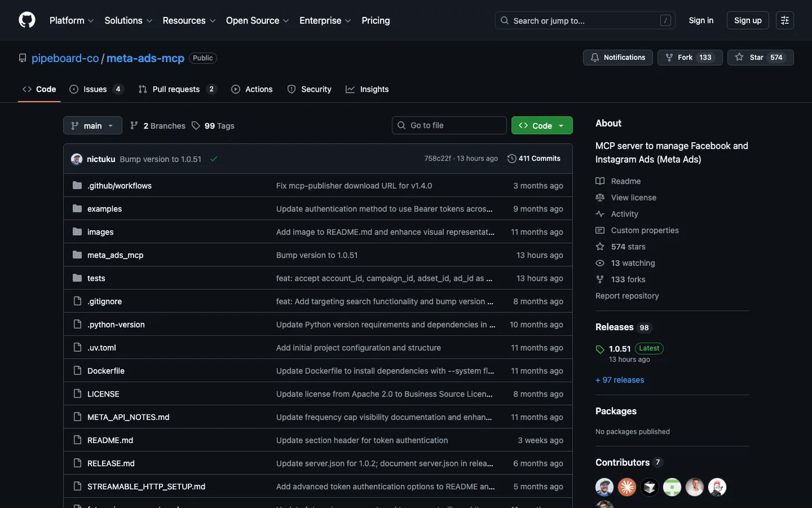
Task: View license via the scales icon
Action: click(x=599, y=197)
